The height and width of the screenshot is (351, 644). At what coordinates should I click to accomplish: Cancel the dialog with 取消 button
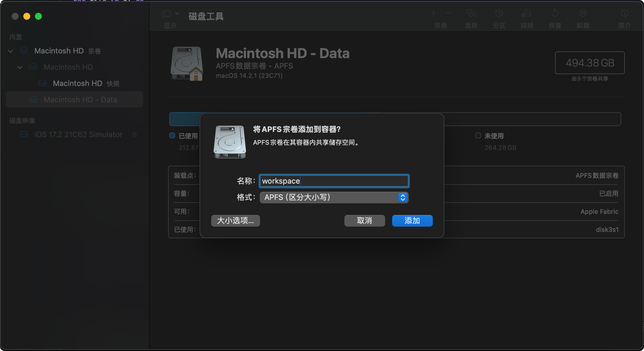point(364,221)
